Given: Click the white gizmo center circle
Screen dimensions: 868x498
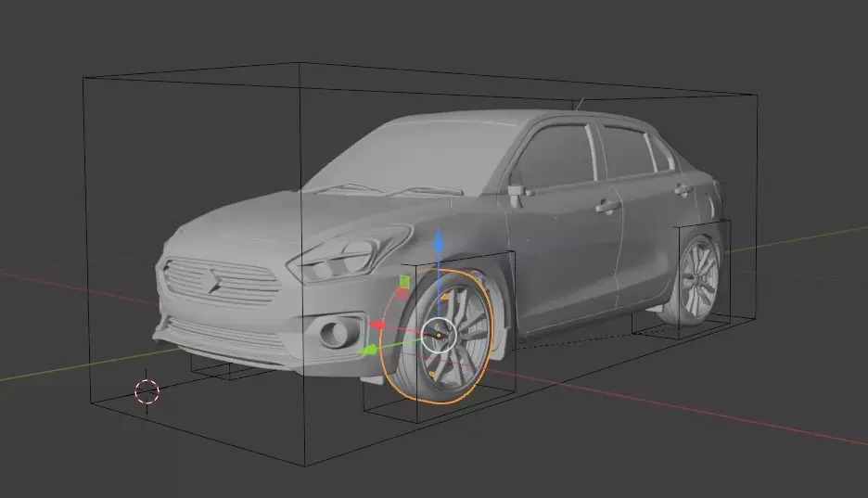Looking at the screenshot, I should pyautogui.click(x=439, y=336).
